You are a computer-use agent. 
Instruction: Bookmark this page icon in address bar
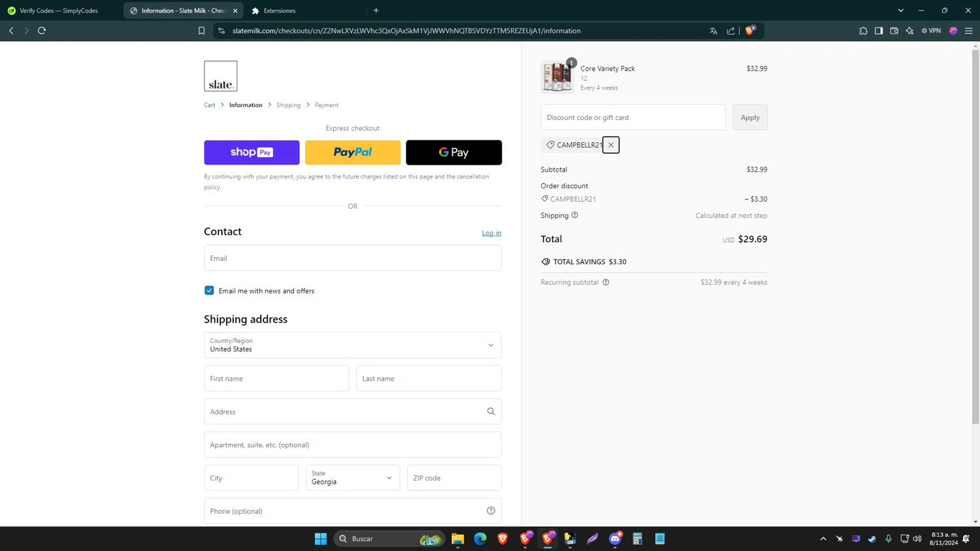(201, 31)
